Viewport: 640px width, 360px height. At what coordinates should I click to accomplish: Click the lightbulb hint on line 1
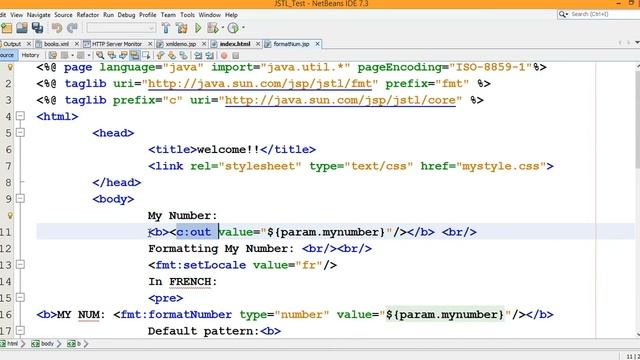point(10,67)
